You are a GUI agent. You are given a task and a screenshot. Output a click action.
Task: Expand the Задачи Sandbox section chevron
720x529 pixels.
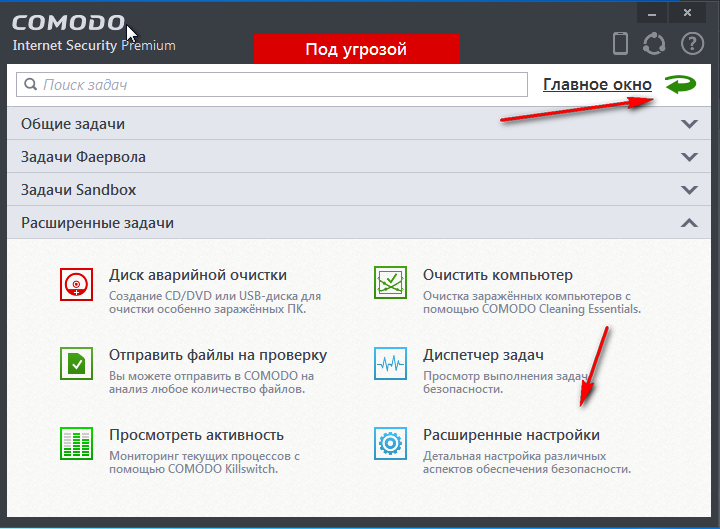pos(689,190)
